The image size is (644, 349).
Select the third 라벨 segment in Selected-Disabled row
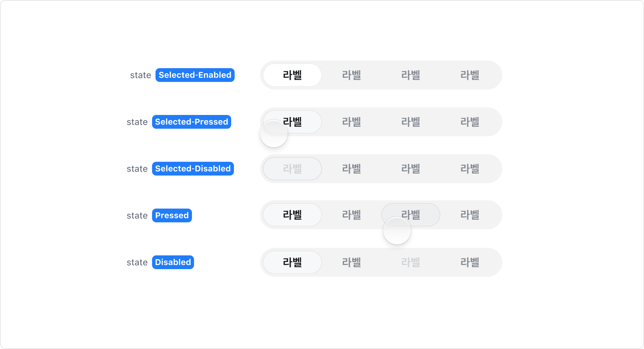tap(410, 169)
